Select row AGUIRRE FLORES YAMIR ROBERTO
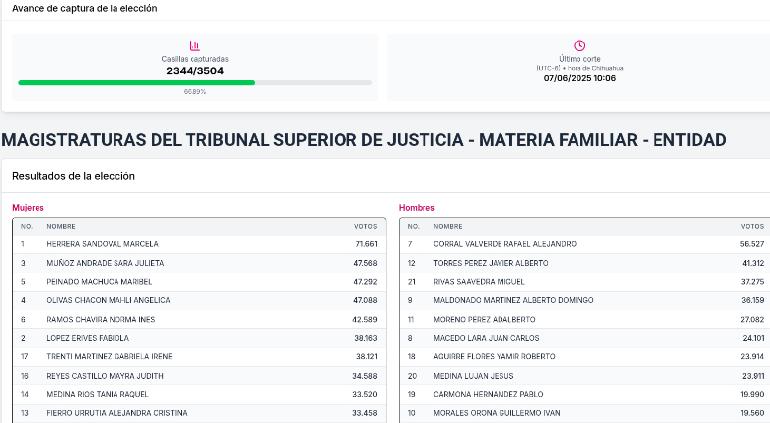The height and width of the screenshot is (423, 770). click(585, 357)
